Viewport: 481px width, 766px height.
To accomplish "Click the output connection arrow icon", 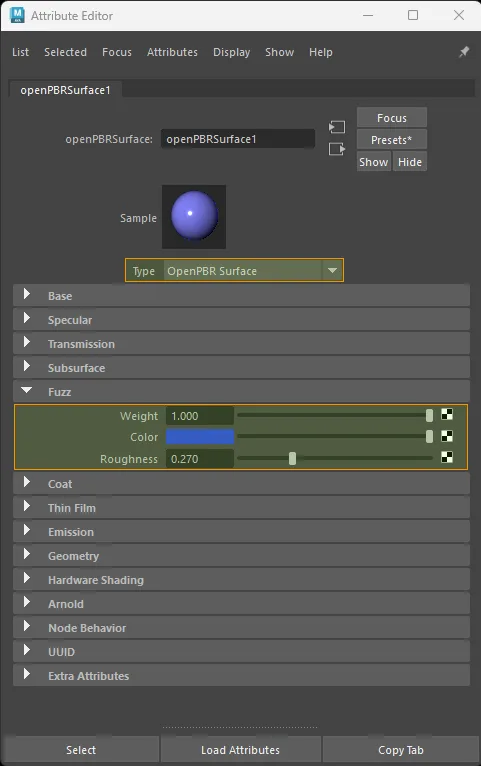I will tap(337, 149).
